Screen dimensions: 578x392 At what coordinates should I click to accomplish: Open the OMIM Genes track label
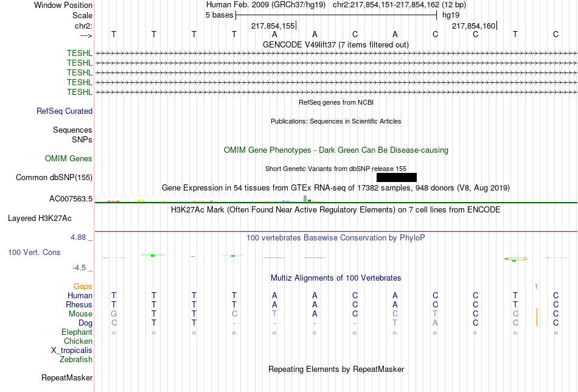click(x=69, y=159)
